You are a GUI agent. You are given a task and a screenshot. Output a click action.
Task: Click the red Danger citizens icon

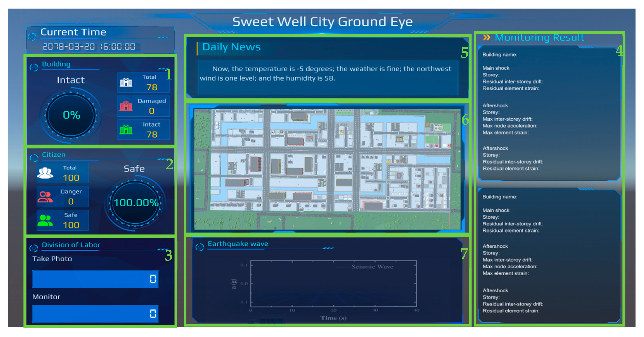pos(45,197)
